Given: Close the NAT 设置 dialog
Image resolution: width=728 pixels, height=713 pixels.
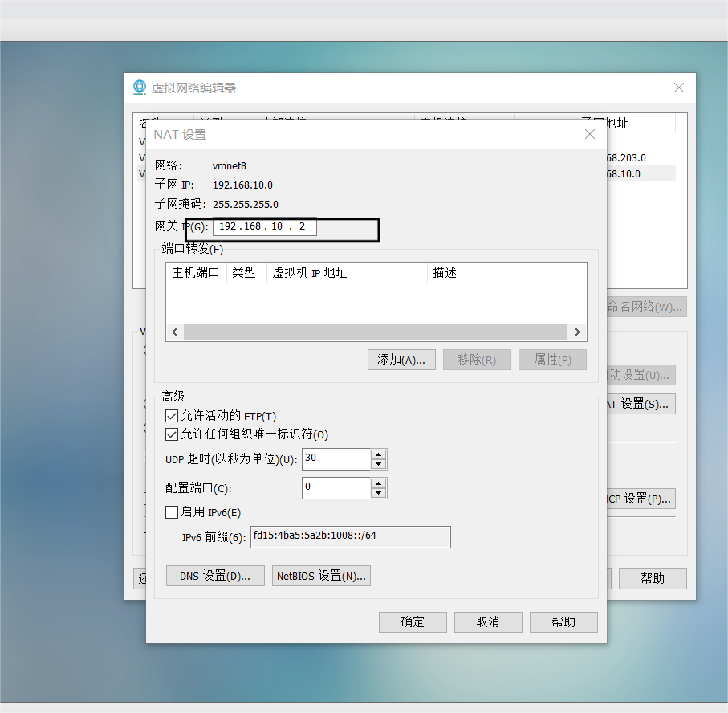Looking at the screenshot, I should click(590, 134).
